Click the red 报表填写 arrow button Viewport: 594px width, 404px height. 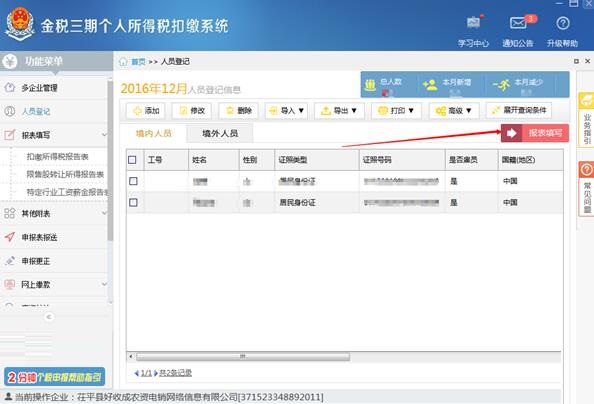point(535,133)
